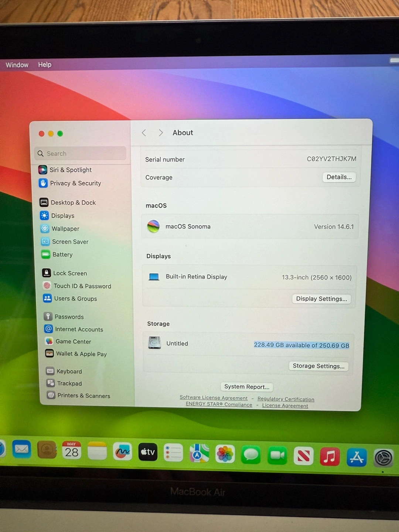Open the Battery settings pane
This screenshot has height=532, width=399.
click(62, 255)
